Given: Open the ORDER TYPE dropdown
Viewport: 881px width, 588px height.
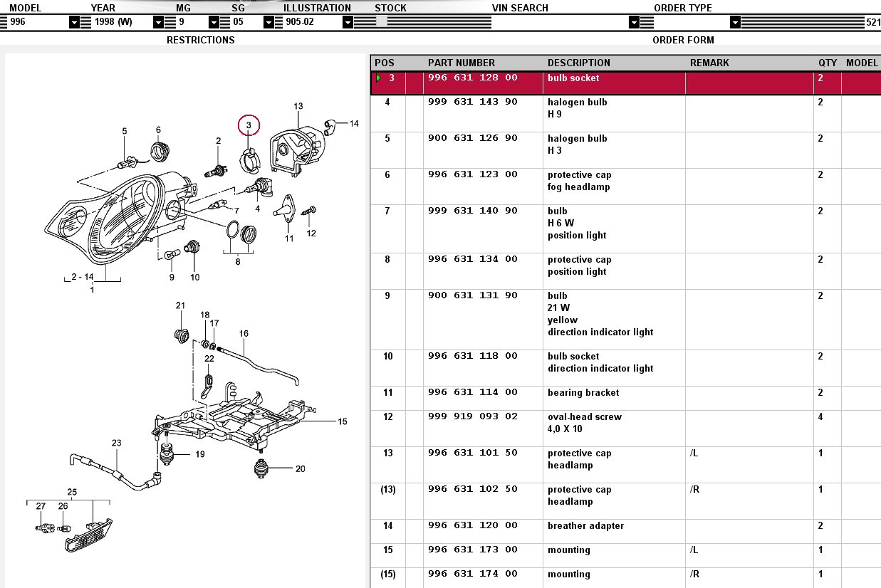Looking at the screenshot, I should point(735,22).
